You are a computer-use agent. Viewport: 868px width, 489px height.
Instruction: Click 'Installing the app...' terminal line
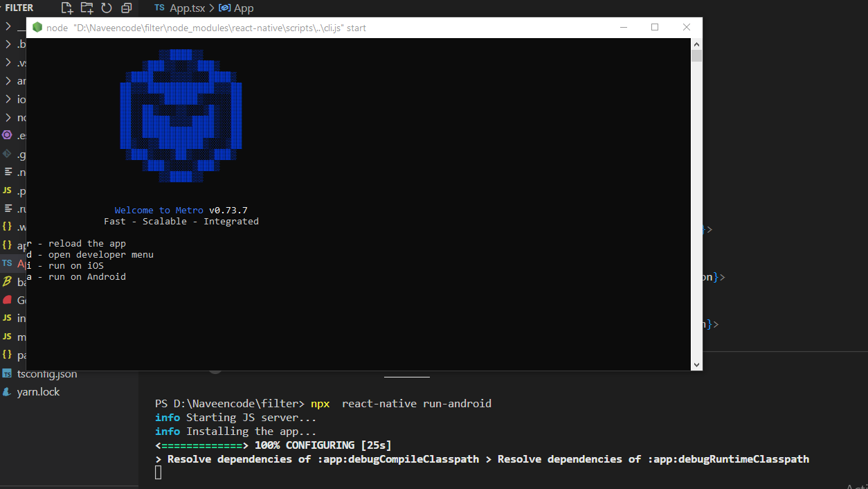251,432
